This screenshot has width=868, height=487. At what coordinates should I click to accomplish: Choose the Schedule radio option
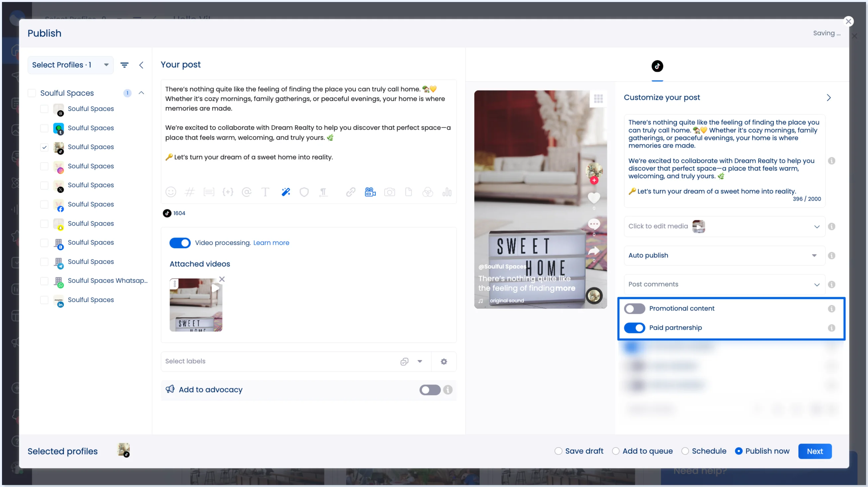click(685, 451)
